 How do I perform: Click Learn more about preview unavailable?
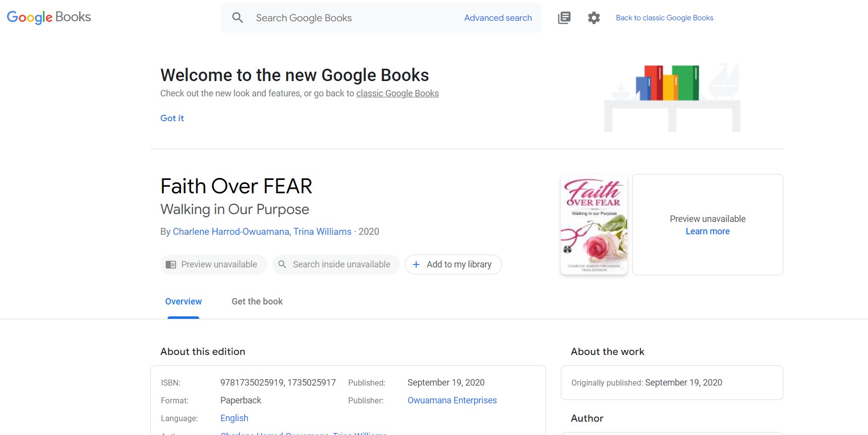click(707, 231)
